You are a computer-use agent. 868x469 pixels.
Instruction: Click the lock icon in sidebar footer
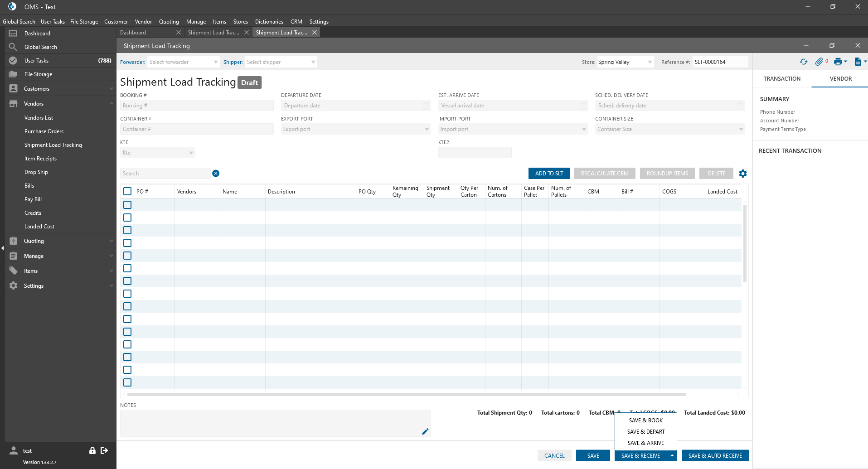pyautogui.click(x=92, y=450)
